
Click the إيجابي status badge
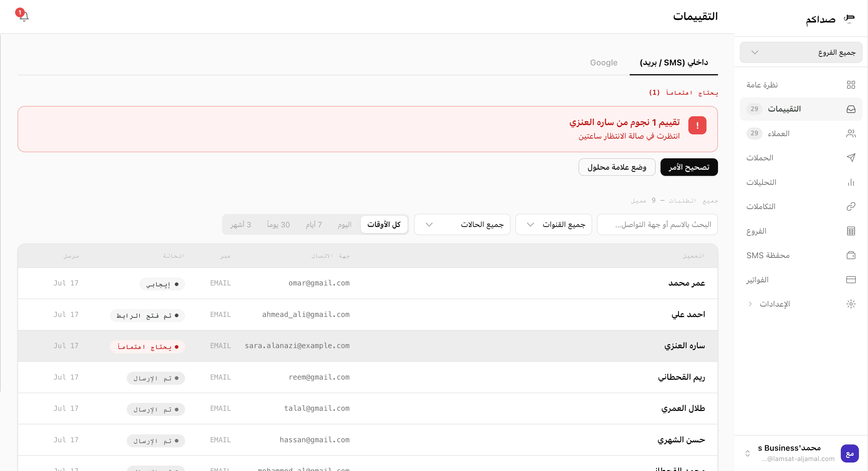point(162,284)
